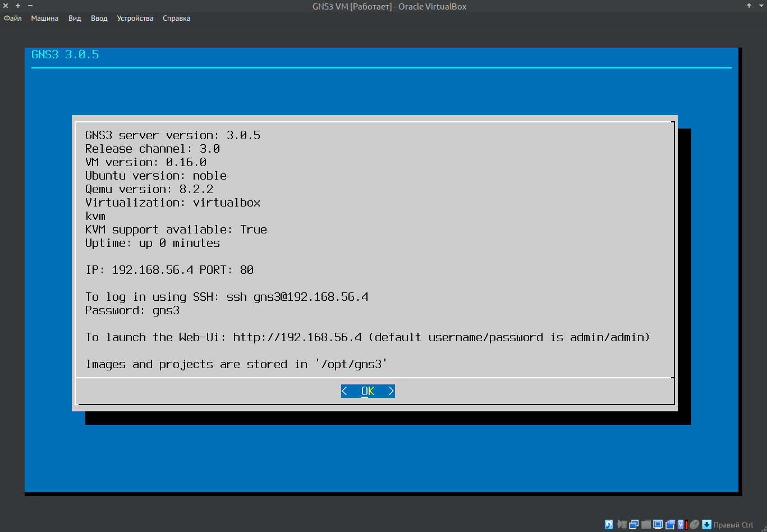Click the audio microphone status icon

click(622, 525)
